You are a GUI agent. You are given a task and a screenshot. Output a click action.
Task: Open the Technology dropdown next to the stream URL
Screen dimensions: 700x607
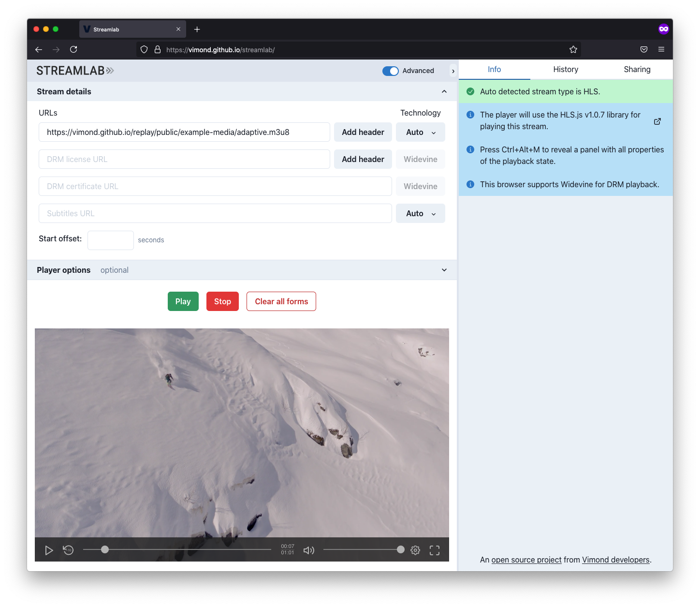pyautogui.click(x=420, y=132)
